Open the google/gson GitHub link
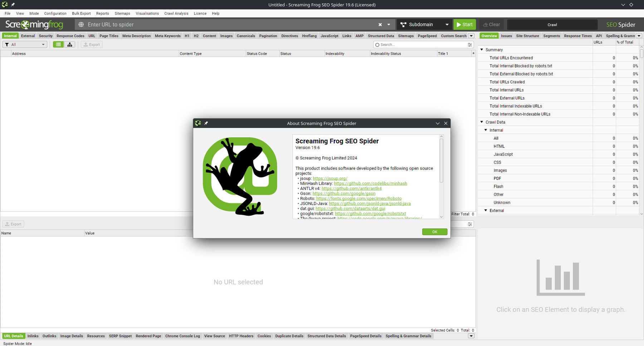Viewport: 644px width, 346px height. (x=344, y=193)
